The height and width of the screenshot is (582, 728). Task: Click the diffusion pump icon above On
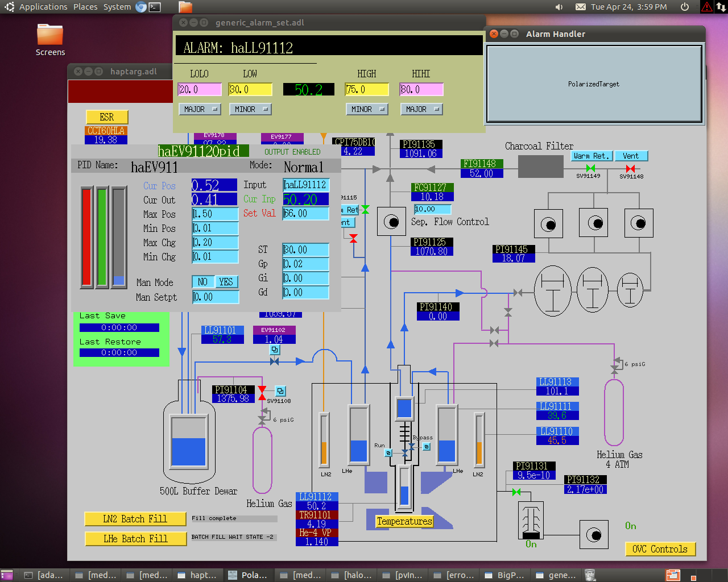pyautogui.click(x=531, y=520)
